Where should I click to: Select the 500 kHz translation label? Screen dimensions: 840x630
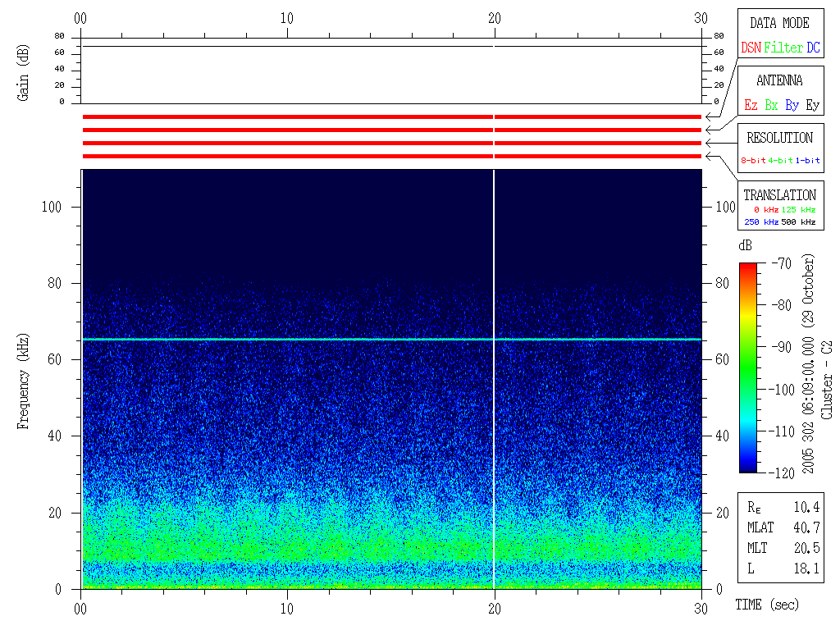(x=799, y=222)
